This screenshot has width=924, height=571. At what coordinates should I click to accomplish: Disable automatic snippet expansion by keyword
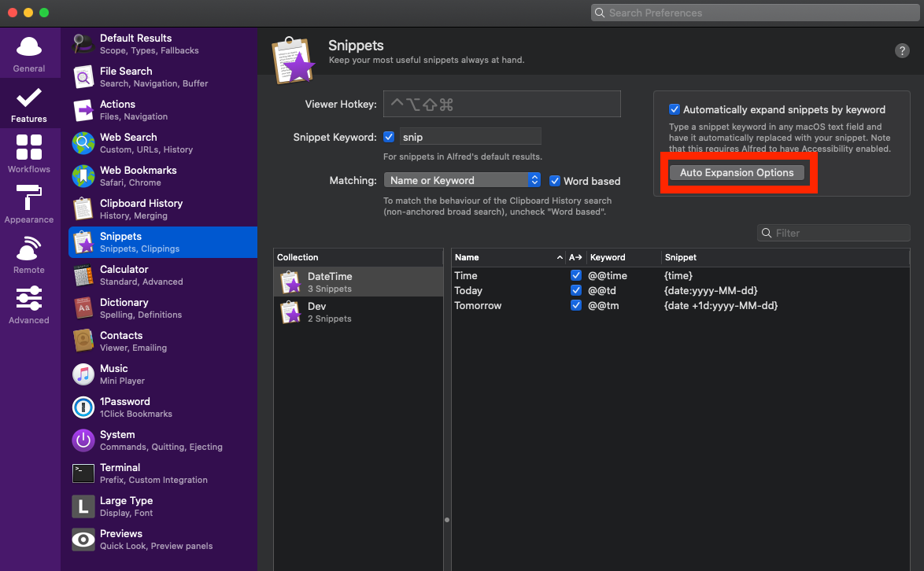click(x=674, y=109)
